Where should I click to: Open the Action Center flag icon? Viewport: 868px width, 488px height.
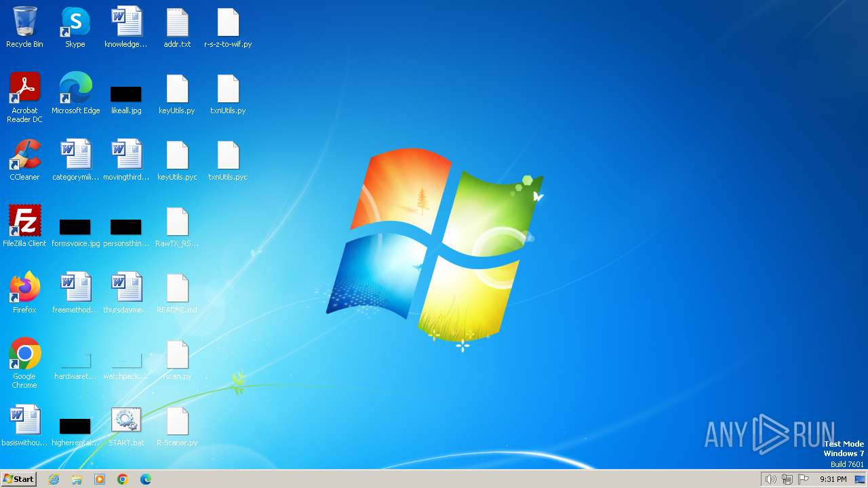pos(804,479)
